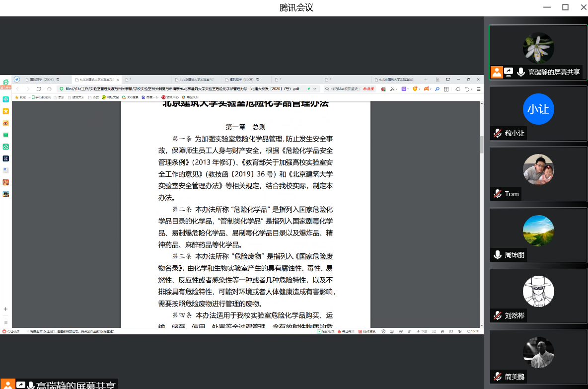Screen dimensions: 588x389
Task: Click the Weibo icon in browser sidebar
Action: click(6, 123)
